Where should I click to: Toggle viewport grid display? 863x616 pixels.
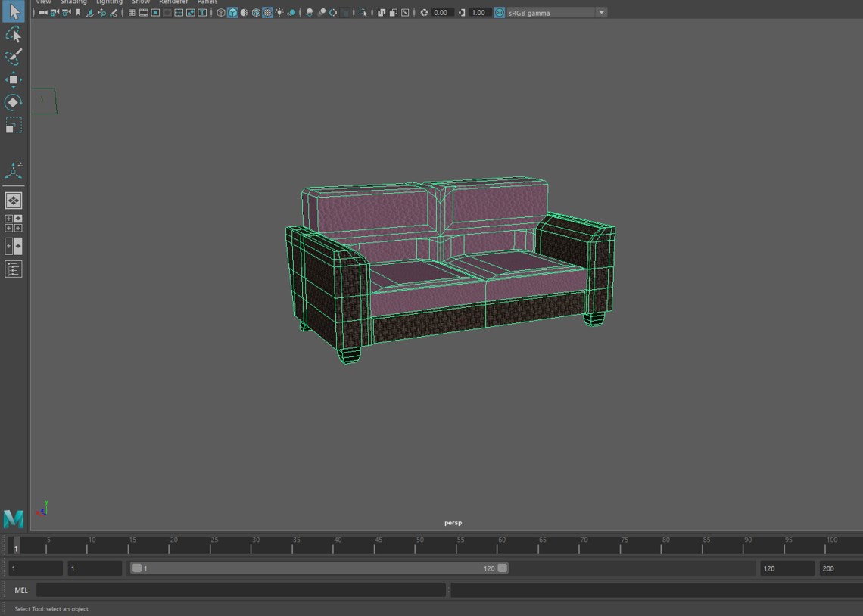132,13
